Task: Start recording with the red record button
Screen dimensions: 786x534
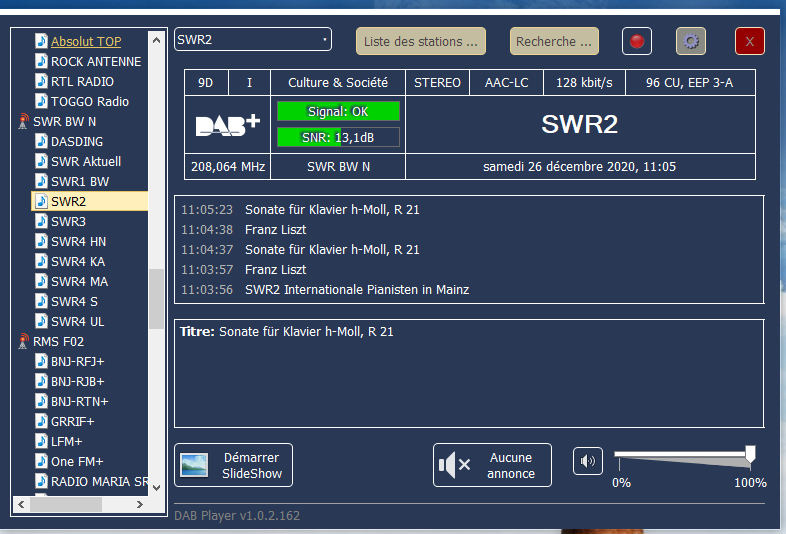Action: tap(637, 41)
